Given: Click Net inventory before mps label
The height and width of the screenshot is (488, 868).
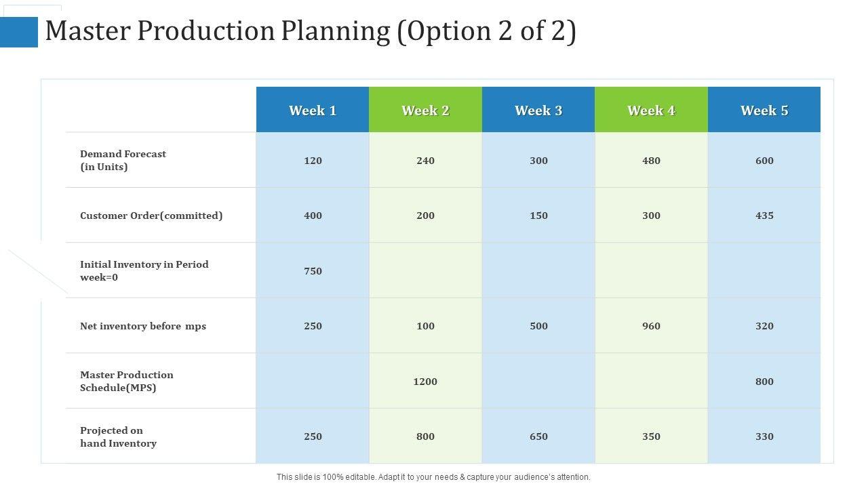Looking at the screenshot, I should 143,326.
